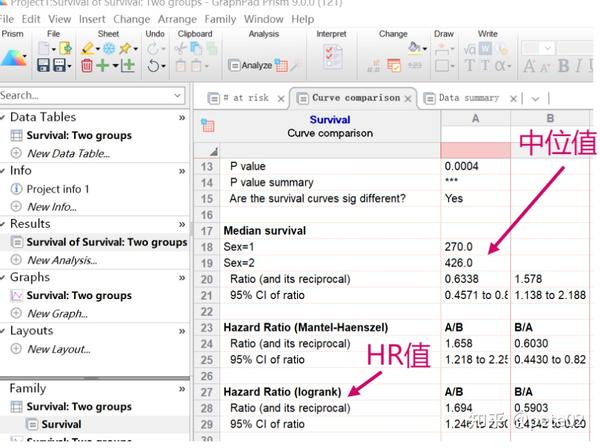This screenshot has height=448, width=600.
Task: Click the grayed-out redo arrow
Action: point(153,49)
